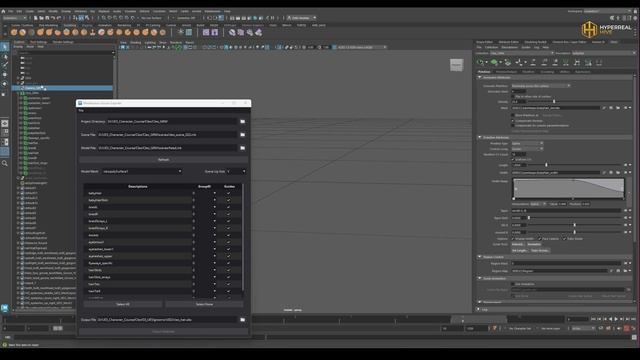Image resolution: width=640 pixels, height=360 pixels.
Task: Open File menu in exporter dialog
Action: (81, 111)
